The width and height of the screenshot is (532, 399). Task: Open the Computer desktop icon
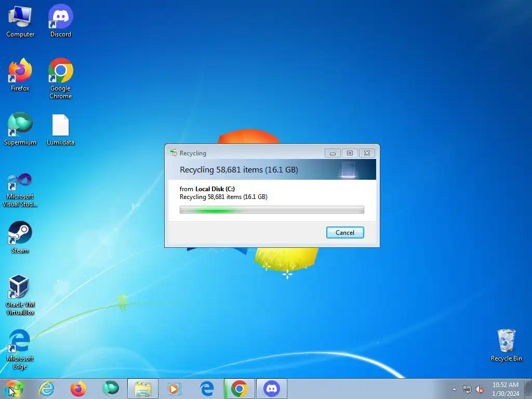click(20, 21)
